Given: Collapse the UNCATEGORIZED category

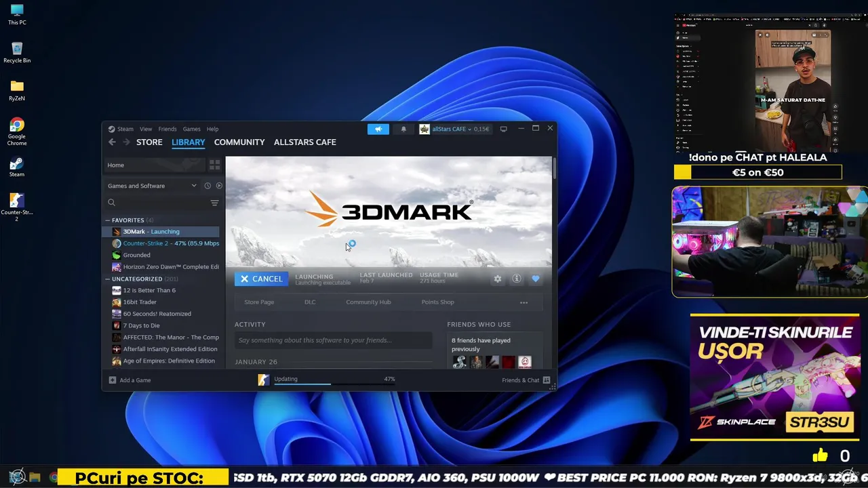Looking at the screenshot, I should click(x=107, y=279).
